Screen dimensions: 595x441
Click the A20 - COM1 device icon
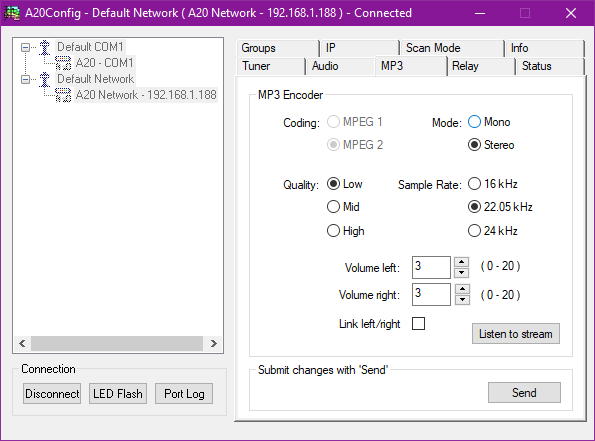pos(63,63)
